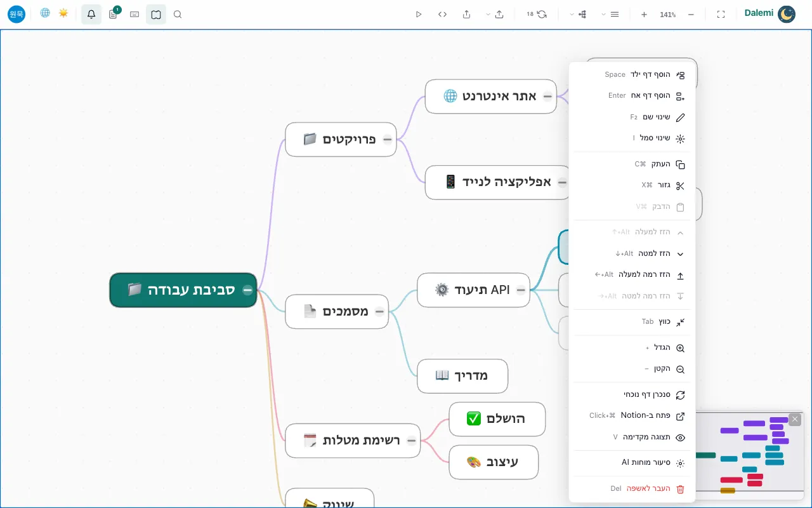Zoom out with the minus icon
Image resolution: width=812 pixels, height=508 pixels.
(691, 14)
